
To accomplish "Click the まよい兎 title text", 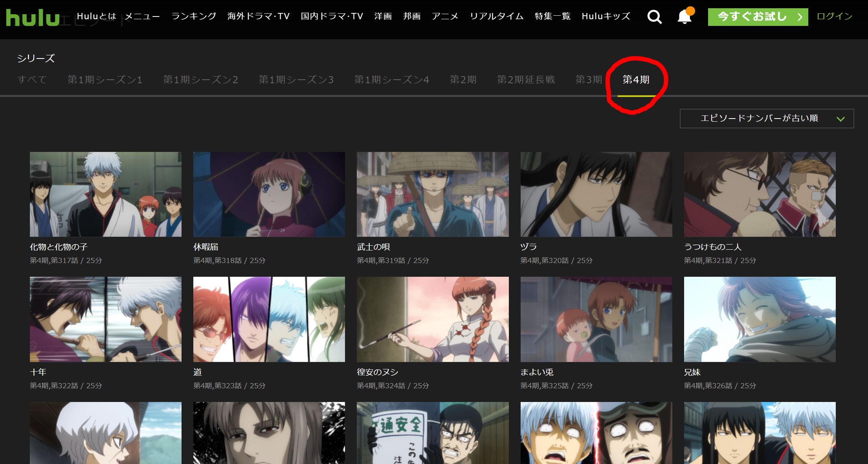I will tap(537, 372).
